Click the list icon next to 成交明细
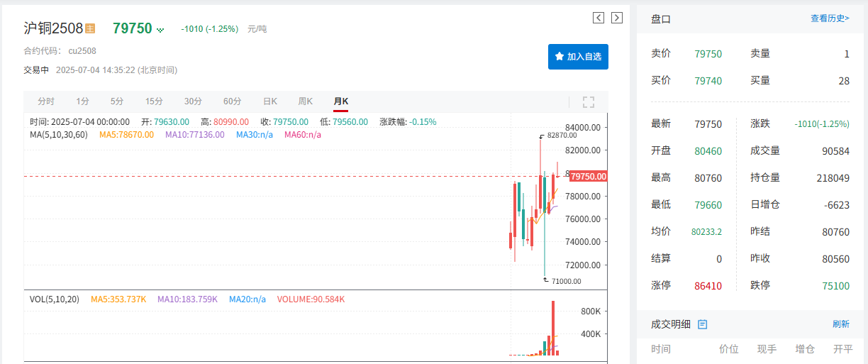Screen dimensions: 868x364 [702, 324]
